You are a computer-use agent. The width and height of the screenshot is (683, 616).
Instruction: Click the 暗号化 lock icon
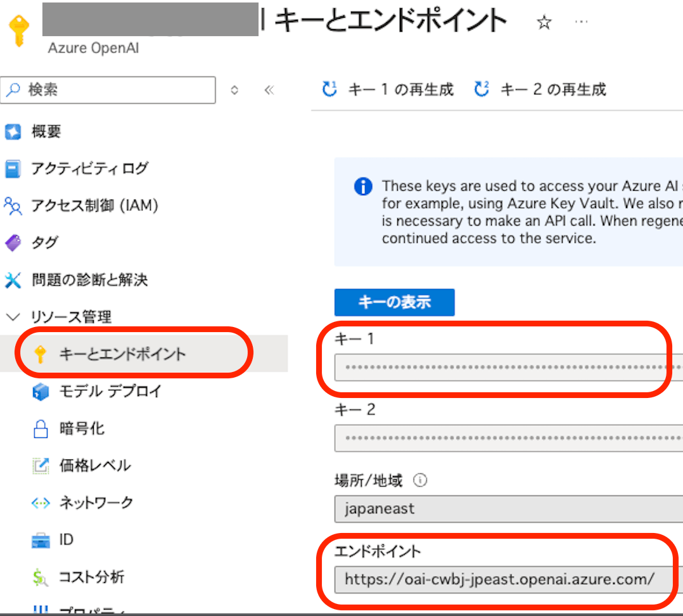tap(41, 428)
